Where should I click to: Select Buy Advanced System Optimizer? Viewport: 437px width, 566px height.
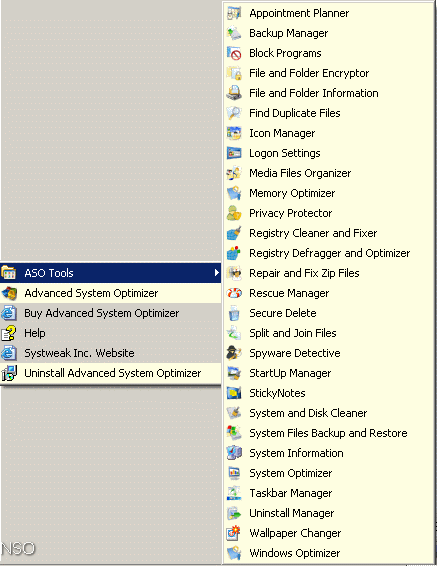[110, 313]
